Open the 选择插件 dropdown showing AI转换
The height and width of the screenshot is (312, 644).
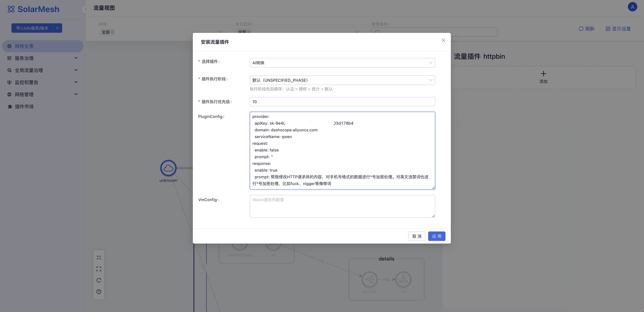(342, 63)
